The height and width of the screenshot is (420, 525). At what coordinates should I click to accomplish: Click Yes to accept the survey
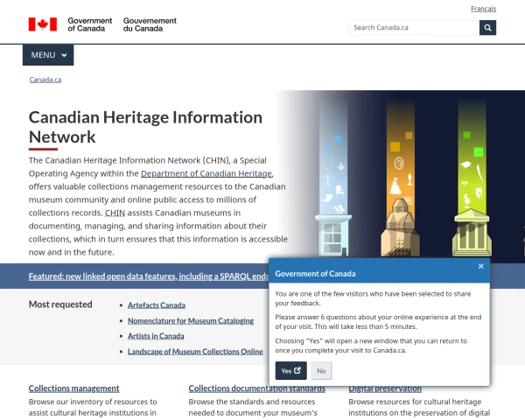(291, 371)
